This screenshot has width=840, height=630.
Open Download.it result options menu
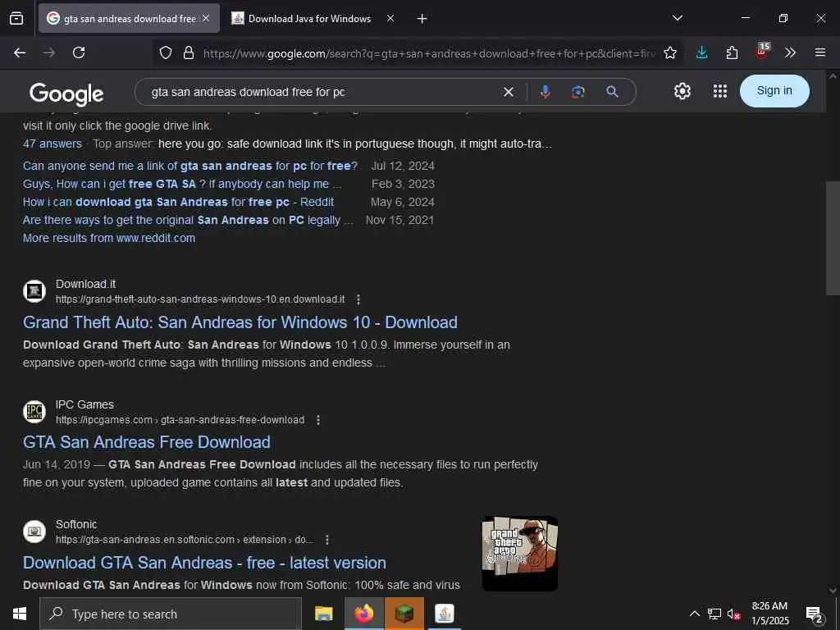click(x=358, y=299)
